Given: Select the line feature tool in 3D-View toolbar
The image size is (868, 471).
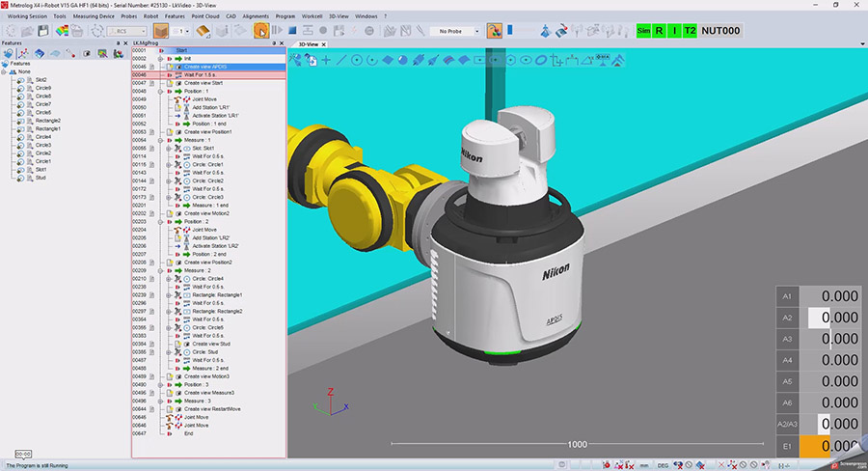Looking at the screenshot, I should pos(341,60).
